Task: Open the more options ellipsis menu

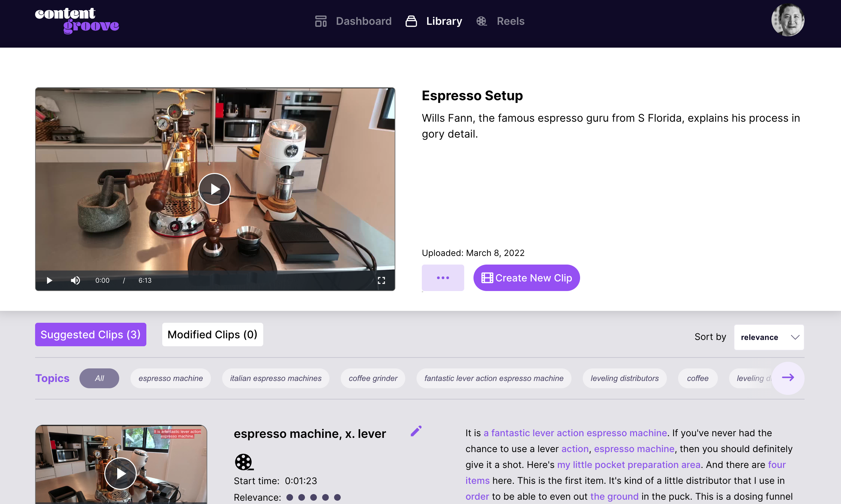Action: [443, 278]
